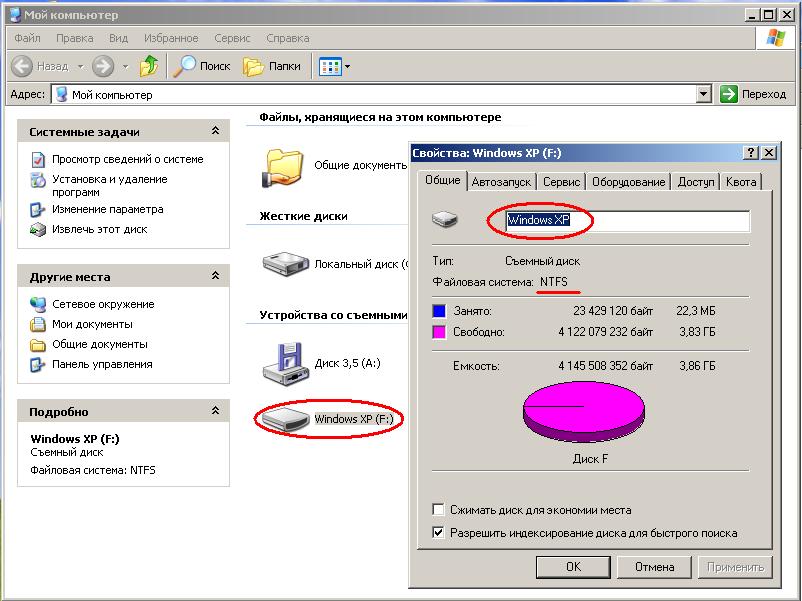
Task: Open Просмотр сведений о системе link
Action: (x=128, y=160)
